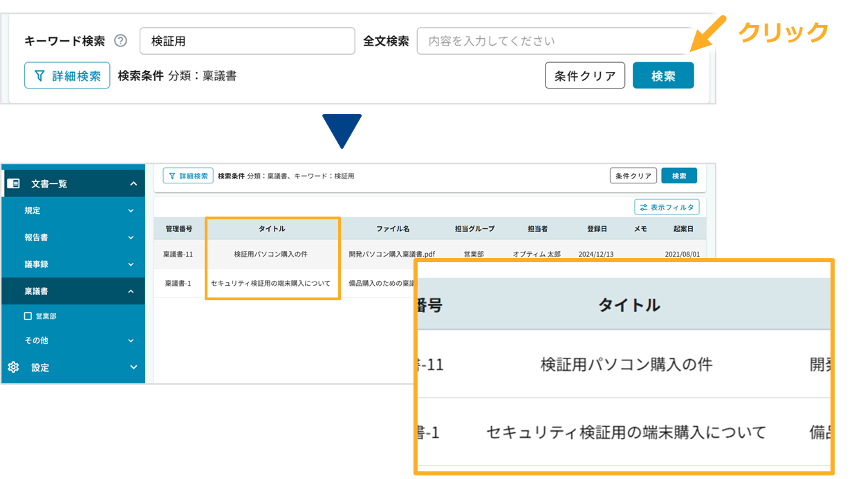Screen dimensions: 856x479
Task: Click the 設定 gear icon in the sidebar
Action: pyautogui.click(x=14, y=367)
